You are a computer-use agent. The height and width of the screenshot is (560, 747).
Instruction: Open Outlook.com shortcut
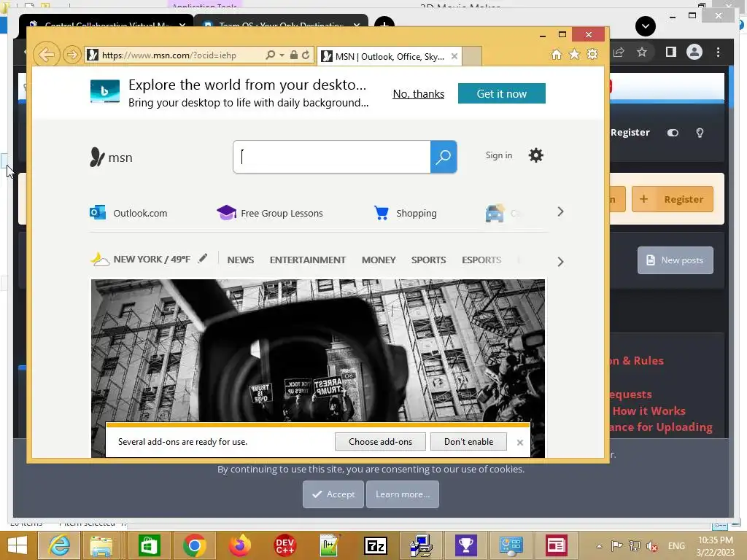128,213
